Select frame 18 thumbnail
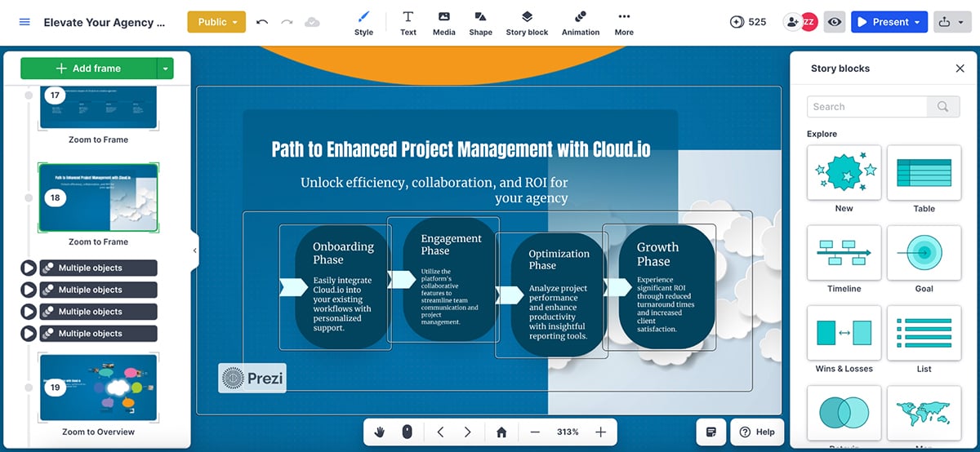This screenshot has height=452, width=980. point(98,197)
